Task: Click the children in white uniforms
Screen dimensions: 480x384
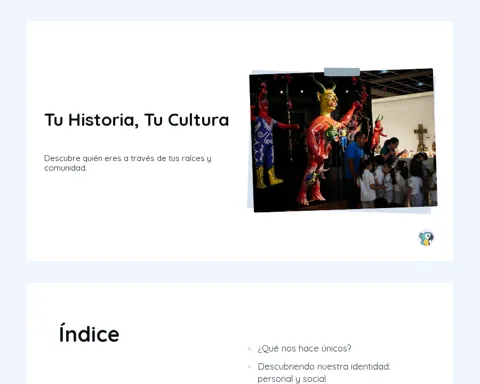Action: [x=397, y=182]
